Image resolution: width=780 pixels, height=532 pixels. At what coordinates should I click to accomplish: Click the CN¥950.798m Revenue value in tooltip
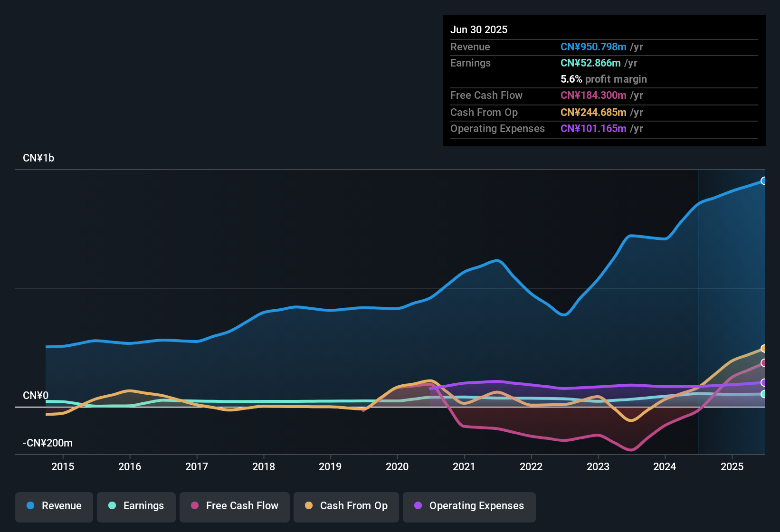(x=593, y=47)
